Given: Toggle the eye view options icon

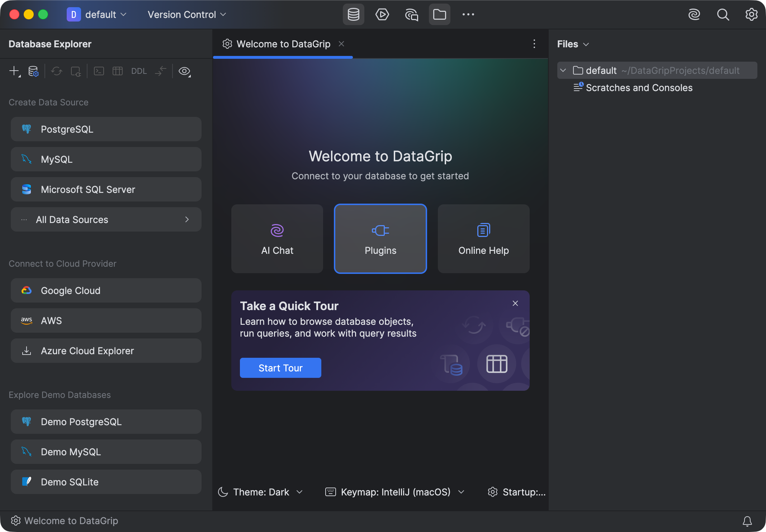Looking at the screenshot, I should pyautogui.click(x=185, y=71).
